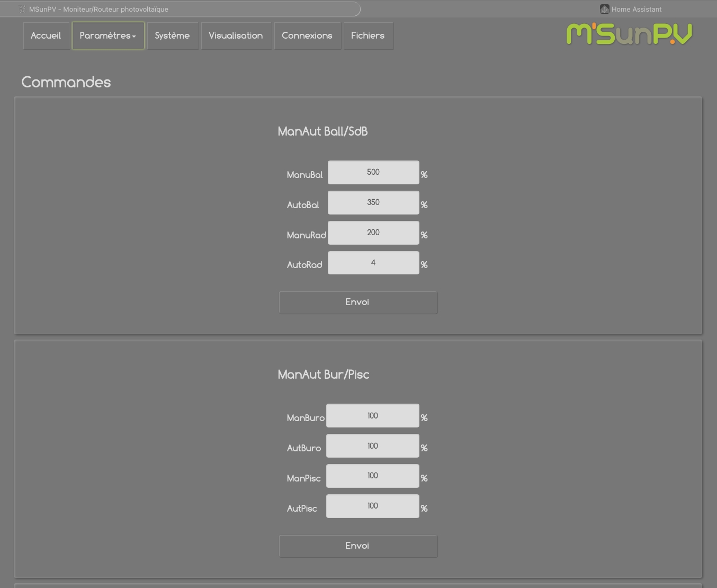The width and height of the screenshot is (717, 588).
Task: Select the ManuRad input showing 200
Action: [x=373, y=233]
